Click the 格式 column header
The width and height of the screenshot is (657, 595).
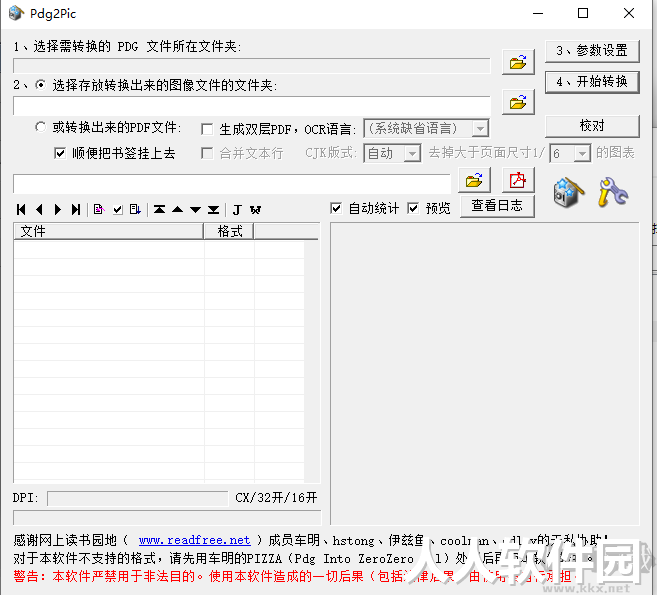pos(229,231)
